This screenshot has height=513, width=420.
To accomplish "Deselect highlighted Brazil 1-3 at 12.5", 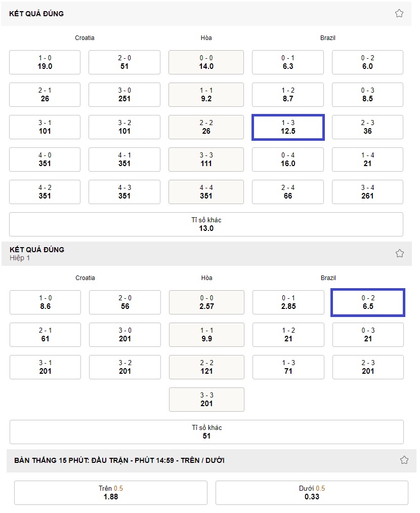I will (x=288, y=127).
